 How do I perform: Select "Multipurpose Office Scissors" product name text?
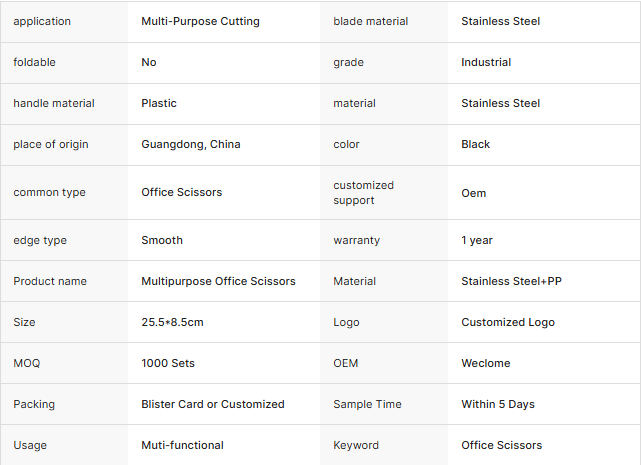[218, 281]
